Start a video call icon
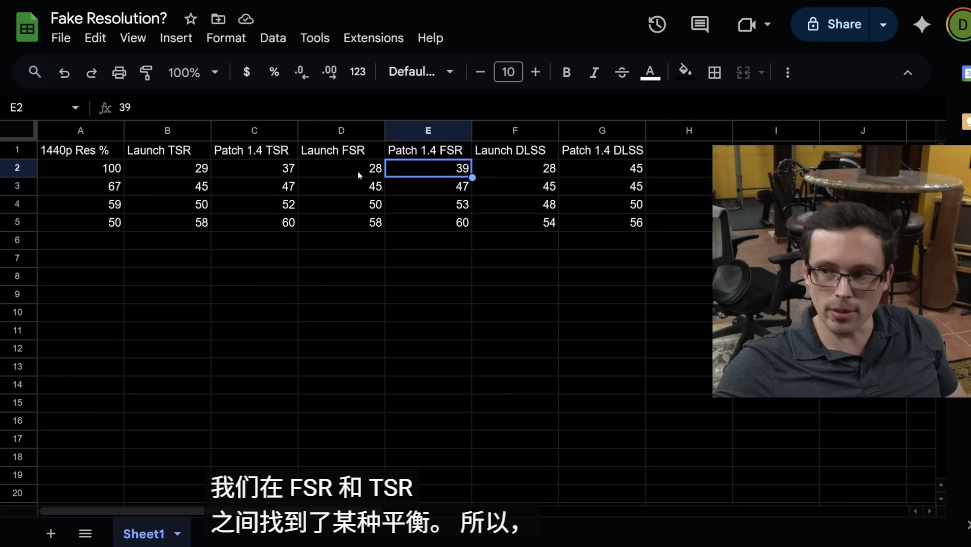The image size is (971, 547). pyautogui.click(x=746, y=24)
